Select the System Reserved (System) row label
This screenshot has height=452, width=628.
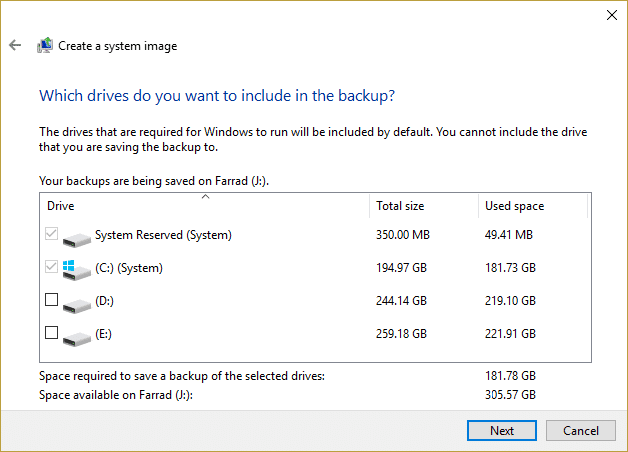pyautogui.click(x=163, y=235)
